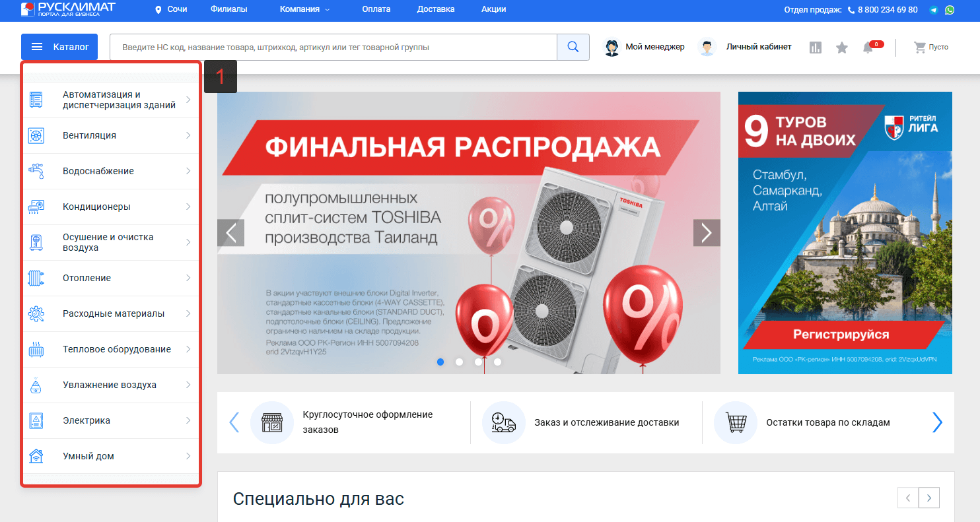Click the Отопление radiator icon

(x=36, y=278)
